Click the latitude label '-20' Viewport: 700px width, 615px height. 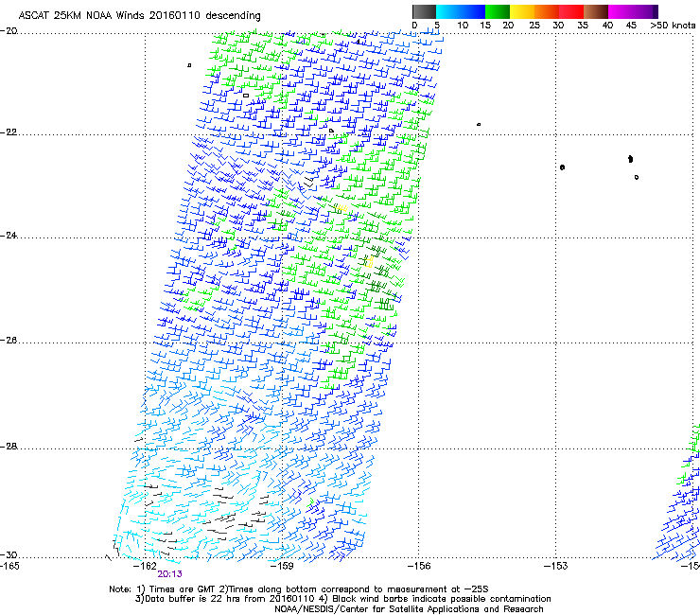pyautogui.click(x=9, y=31)
